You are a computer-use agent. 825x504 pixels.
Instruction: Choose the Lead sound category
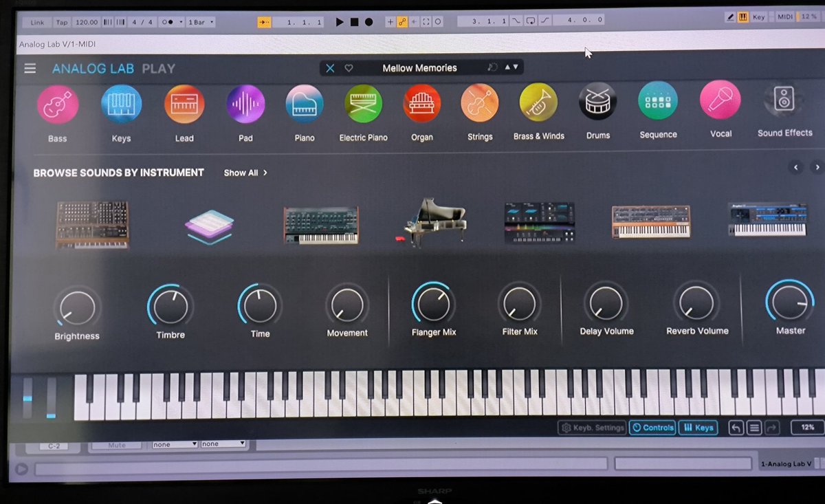tap(184, 105)
